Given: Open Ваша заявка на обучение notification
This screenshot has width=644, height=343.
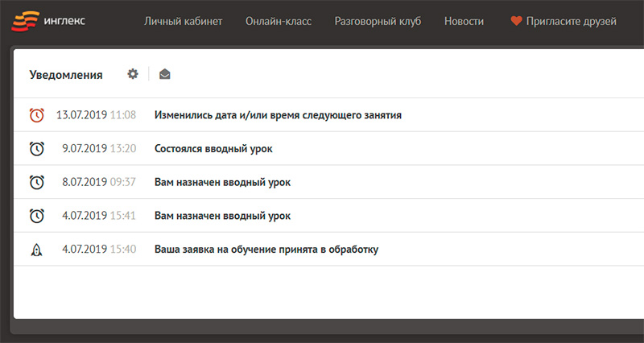Looking at the screenshot, I should (x=266, y=250).
